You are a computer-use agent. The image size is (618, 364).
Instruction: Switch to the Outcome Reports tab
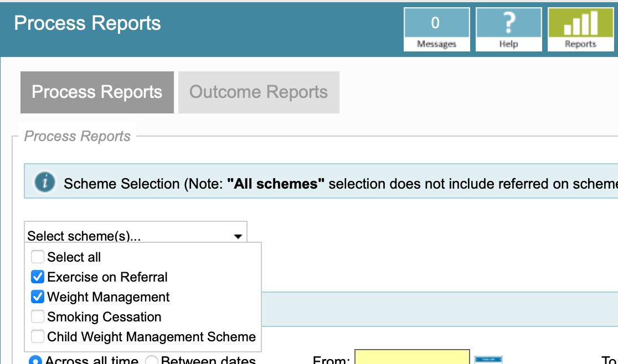[x=259, y=92]
